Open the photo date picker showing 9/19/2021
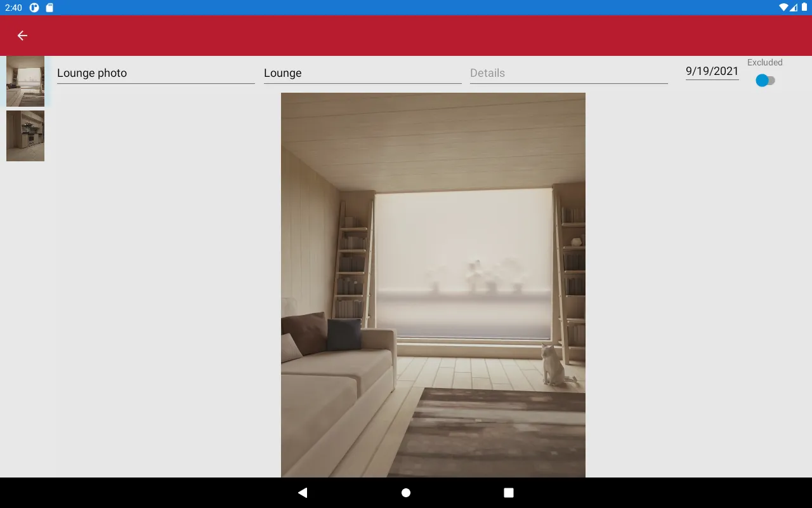Image resolution: width=812 pixels, height=508 pixels. click(x=712, y=71)
